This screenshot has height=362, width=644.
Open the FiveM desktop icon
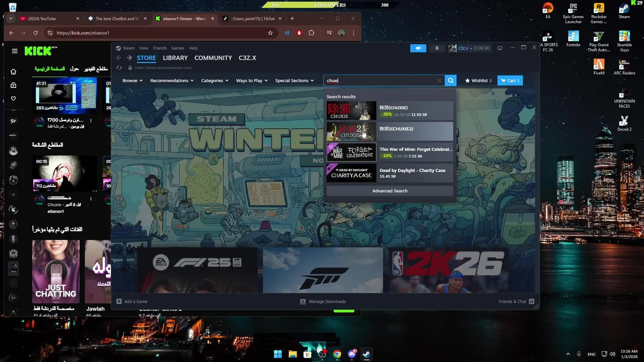(x=599, y=66)
